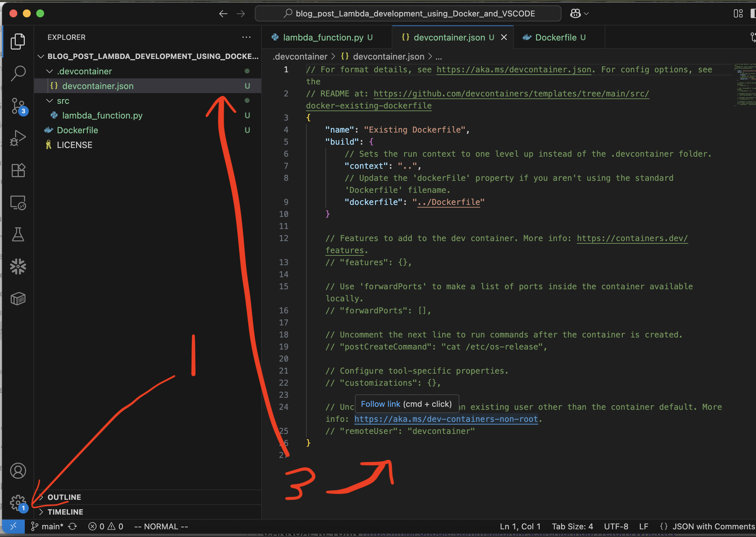Collapse the .devcontainer folder
This screenshot has width=756, height=537.
point(50,71)
